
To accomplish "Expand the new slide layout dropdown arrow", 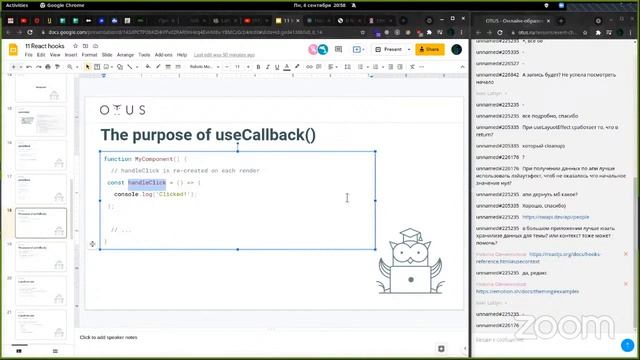I will (20, 67).
